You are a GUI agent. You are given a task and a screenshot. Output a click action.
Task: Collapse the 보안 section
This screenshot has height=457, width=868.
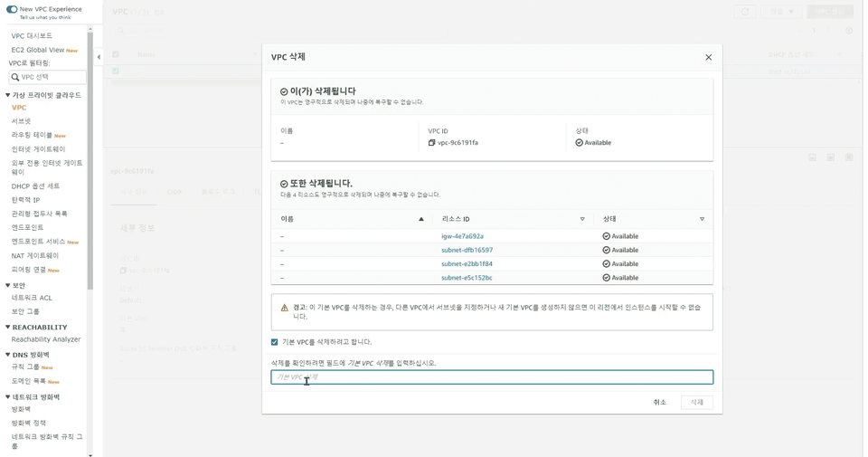tap(8, 285)
